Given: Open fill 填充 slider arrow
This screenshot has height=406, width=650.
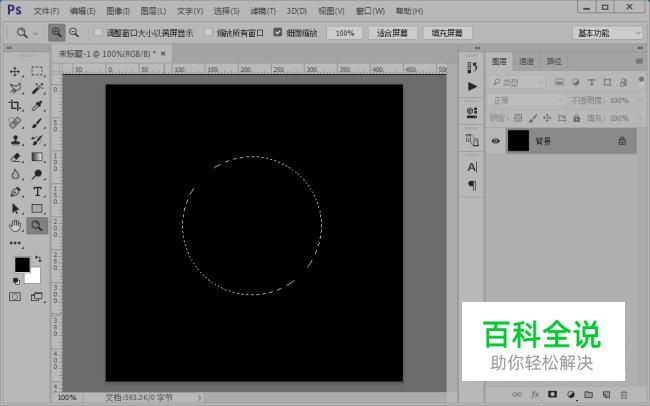Looking at the screenshot, I should (639, 118).
